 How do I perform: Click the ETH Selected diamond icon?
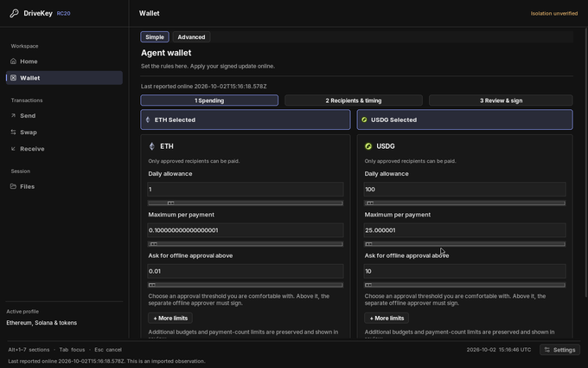148,119
